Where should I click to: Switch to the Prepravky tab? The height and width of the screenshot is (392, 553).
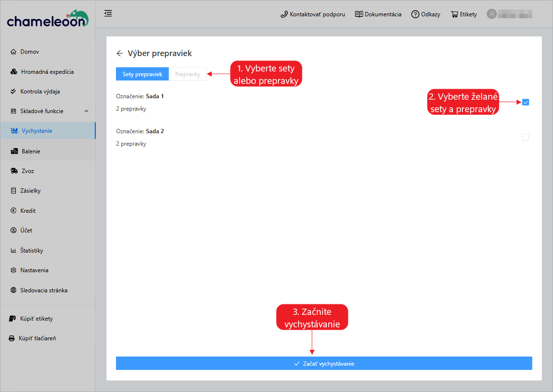coord(187,74)
